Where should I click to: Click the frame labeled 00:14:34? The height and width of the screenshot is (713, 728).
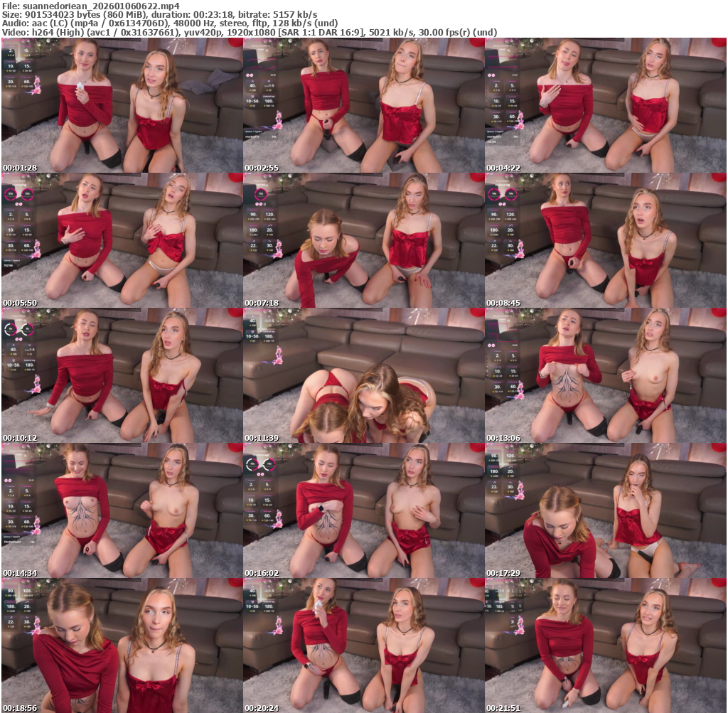point(122,510)
